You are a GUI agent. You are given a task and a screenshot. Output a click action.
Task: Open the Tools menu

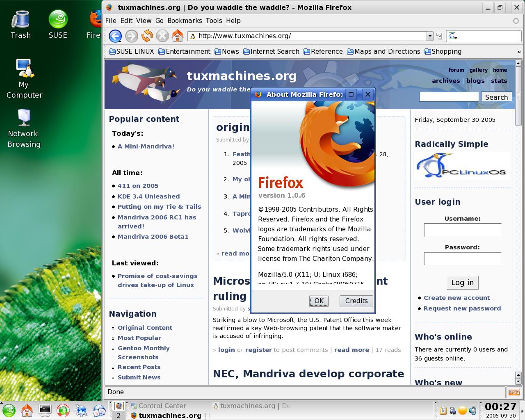coord(214,21)
